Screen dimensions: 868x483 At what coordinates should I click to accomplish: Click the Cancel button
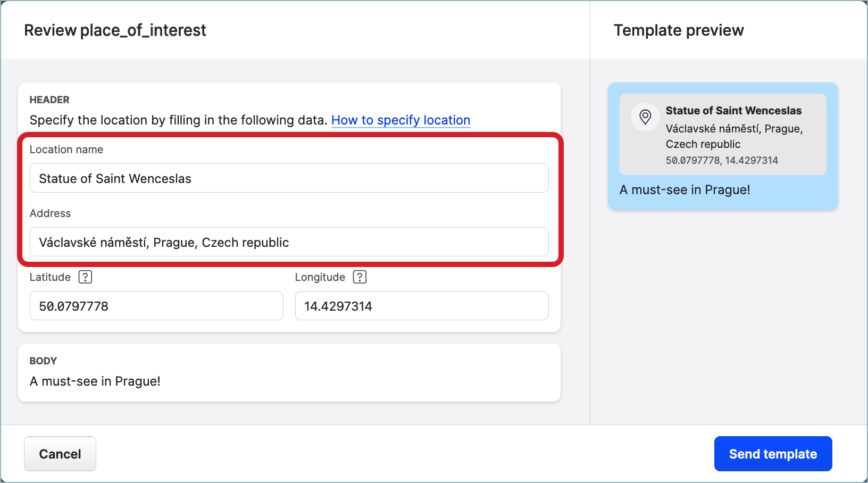(60, 454)
